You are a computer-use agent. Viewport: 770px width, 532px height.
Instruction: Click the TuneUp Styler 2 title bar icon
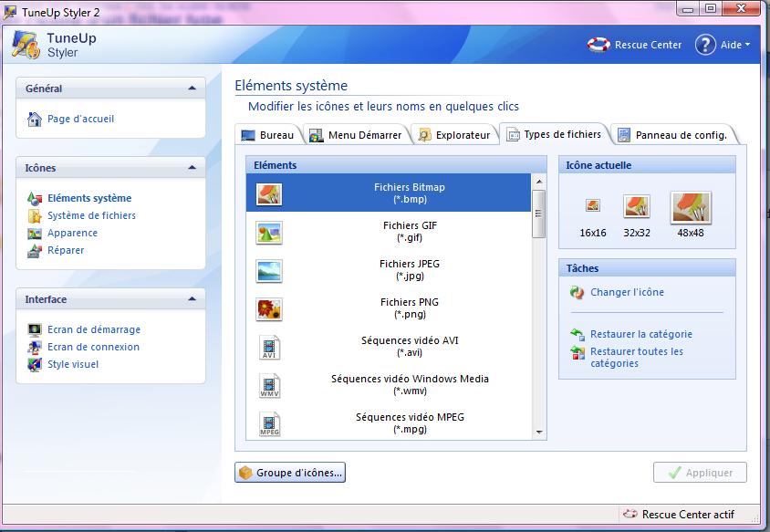point(10,12)
